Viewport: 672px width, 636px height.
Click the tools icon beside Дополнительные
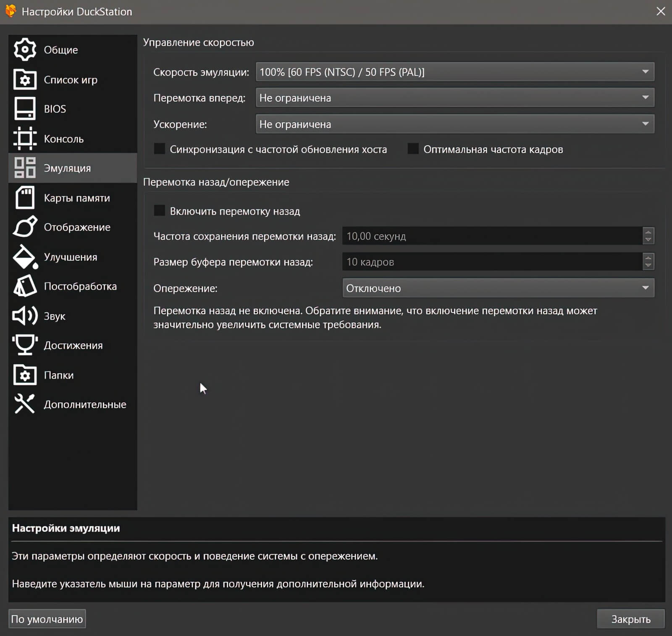(25, 404)
